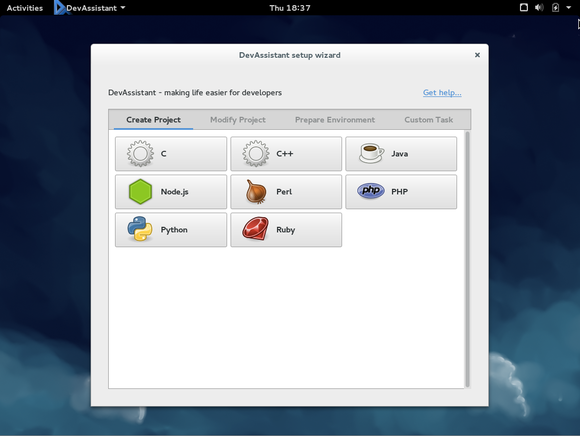Image resolution: width=580 pixels, height=436 pixels.
Task: Click the green hexagon Node.js icon
Action: [x=140, y=192]
